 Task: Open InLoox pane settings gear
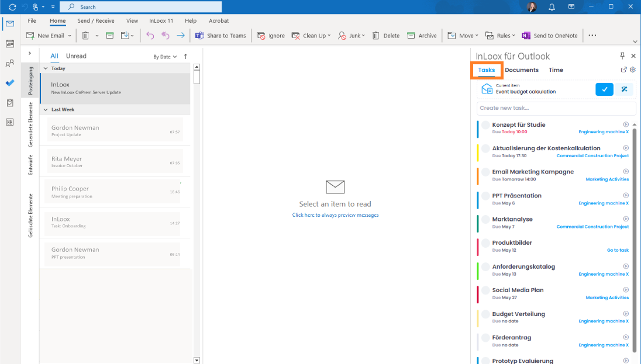point(633,70)
